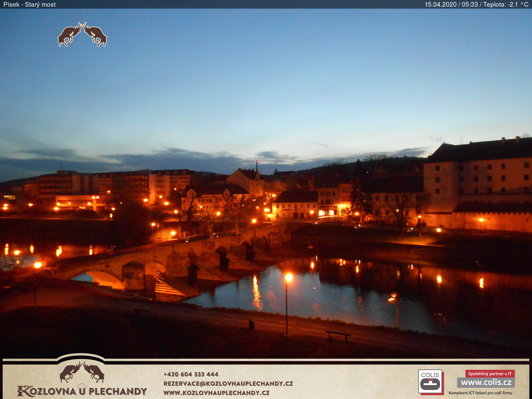
Task: Open www.kozlovnauplechandy.cz website link
Action: (x=216, y=393)
